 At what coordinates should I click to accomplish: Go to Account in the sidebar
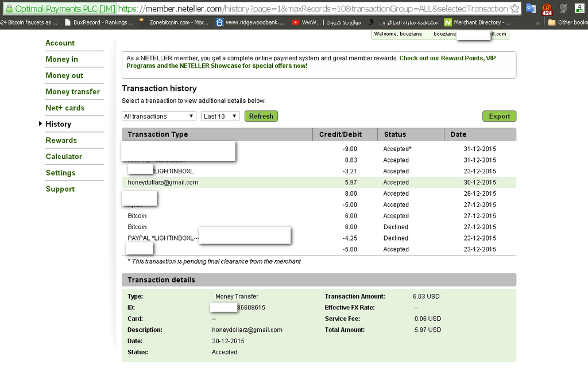coord(60,43)
